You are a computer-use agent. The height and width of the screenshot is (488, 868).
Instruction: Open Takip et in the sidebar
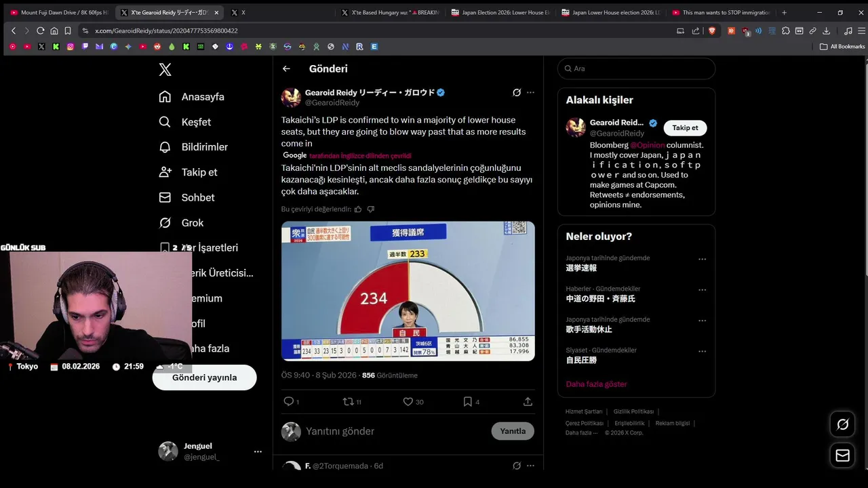(x=188, y=172)
